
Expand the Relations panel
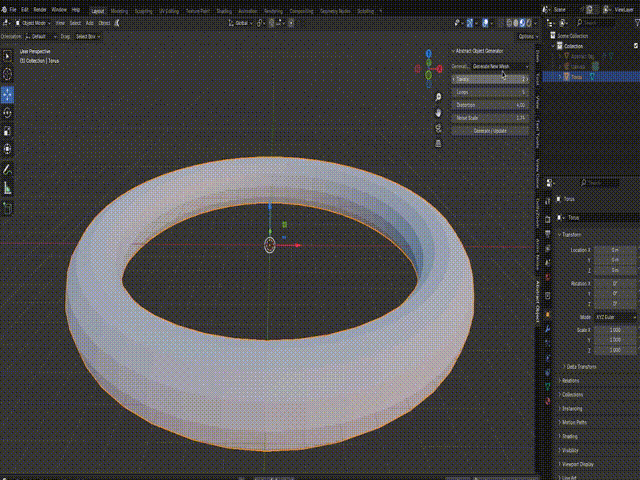click(x=569, y=381)
